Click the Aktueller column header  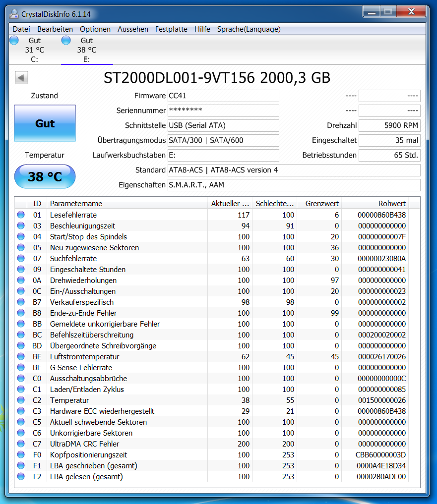tap(230, 204)
